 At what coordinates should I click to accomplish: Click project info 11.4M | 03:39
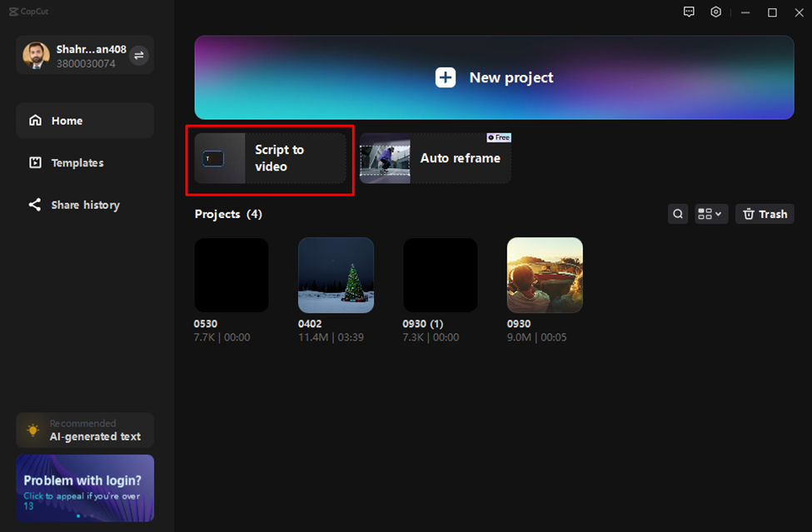click(331, 337)
